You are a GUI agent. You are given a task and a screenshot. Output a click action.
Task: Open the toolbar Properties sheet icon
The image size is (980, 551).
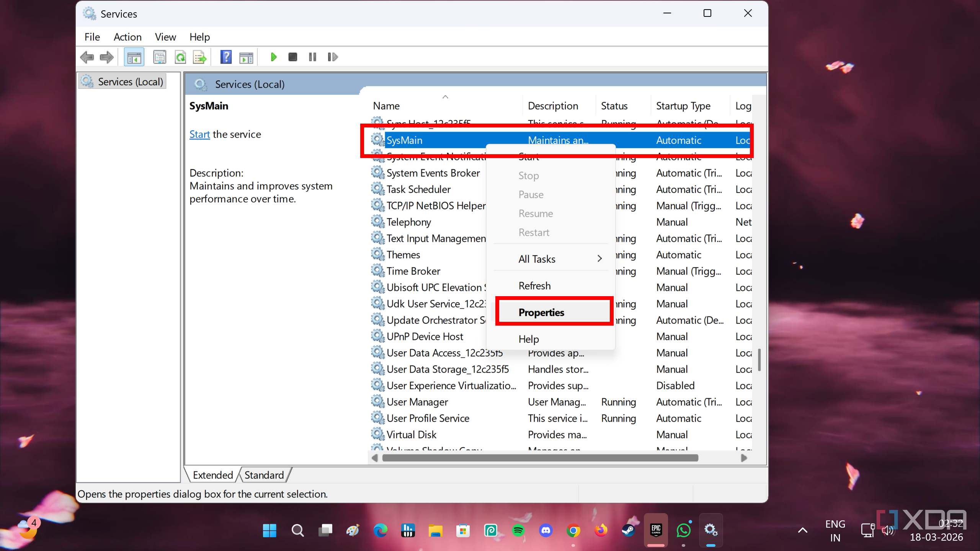click(160, 57)
